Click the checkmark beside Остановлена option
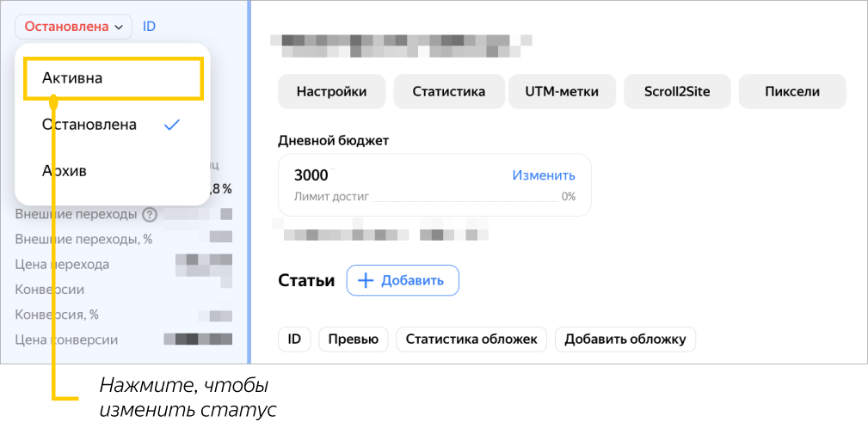The width and height of the screenshot is (868, 422). click(x=172, y=125)
